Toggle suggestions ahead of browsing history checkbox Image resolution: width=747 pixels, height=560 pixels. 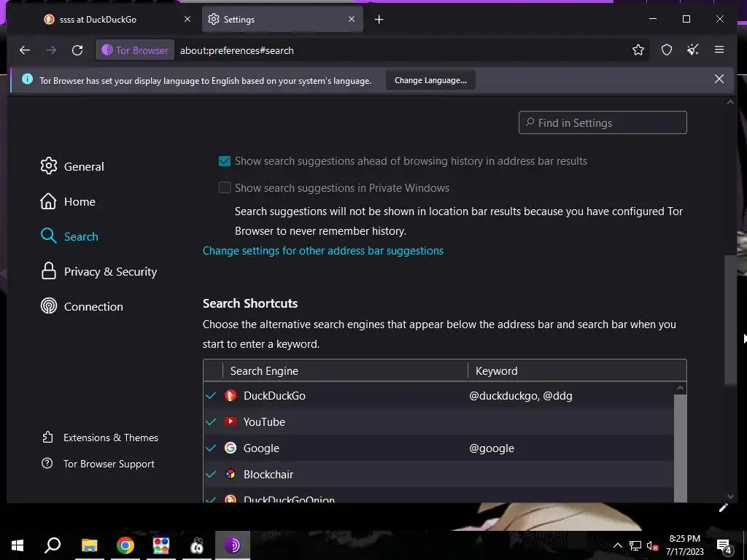pyautogui.click(x=225, y=161)
